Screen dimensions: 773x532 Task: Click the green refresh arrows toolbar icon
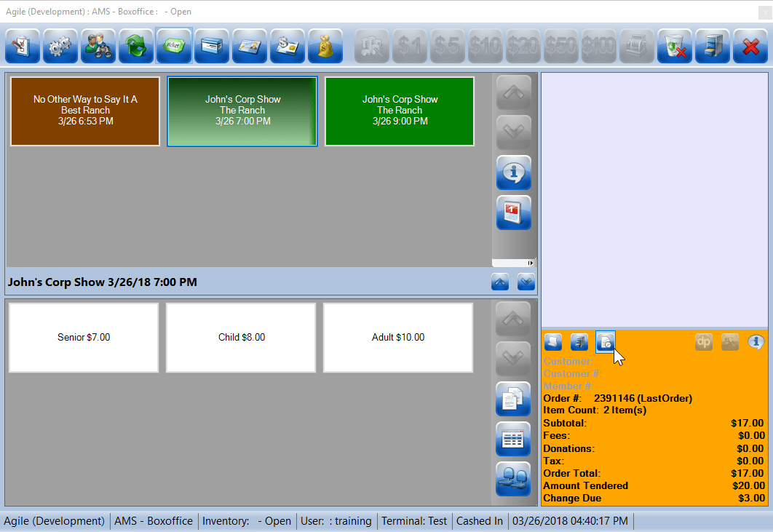point(136,47)
